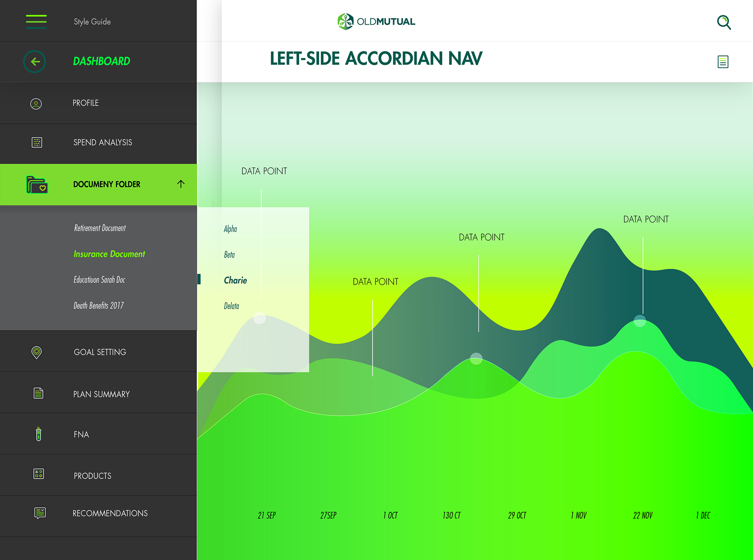Click the 22 NOV chart data marker
This screenshot has width=753, height=560.
[640, 321]
